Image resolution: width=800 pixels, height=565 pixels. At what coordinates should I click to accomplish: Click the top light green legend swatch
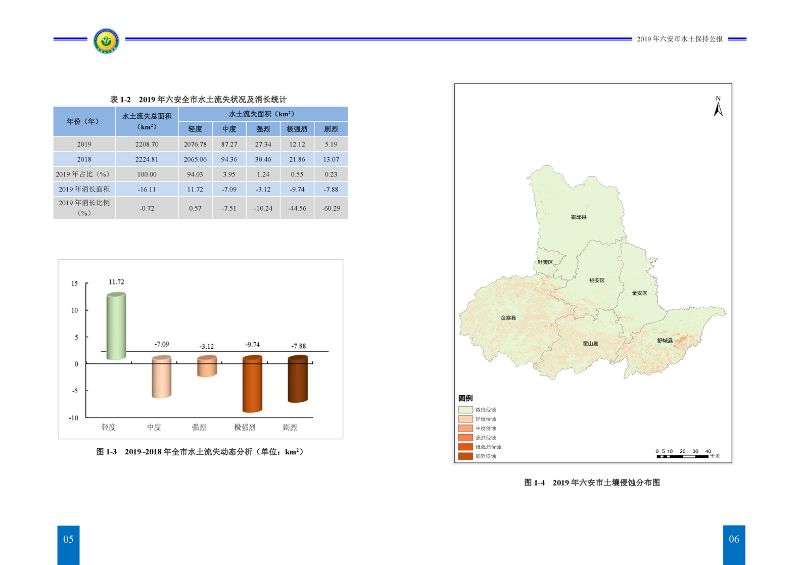tap(465, 410)
